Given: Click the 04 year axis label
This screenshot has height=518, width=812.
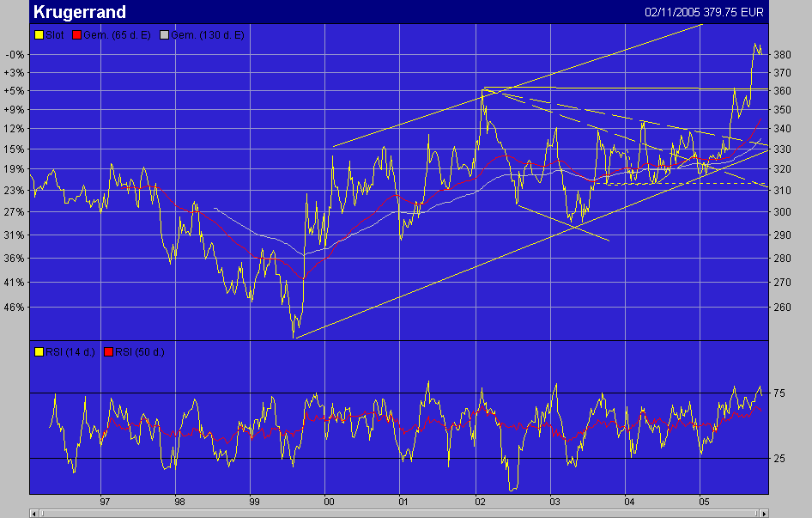Looking at the screenshot, I should coord(629,502).
